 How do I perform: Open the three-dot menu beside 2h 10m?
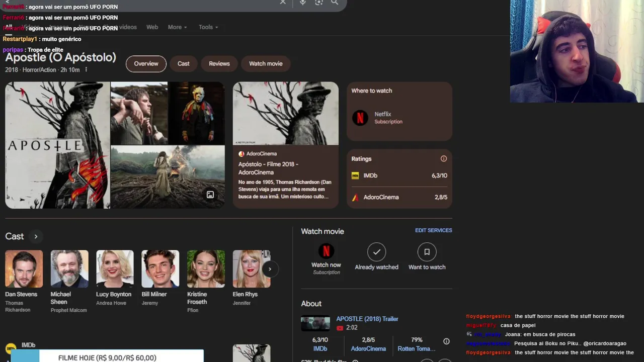pos(86,70)
